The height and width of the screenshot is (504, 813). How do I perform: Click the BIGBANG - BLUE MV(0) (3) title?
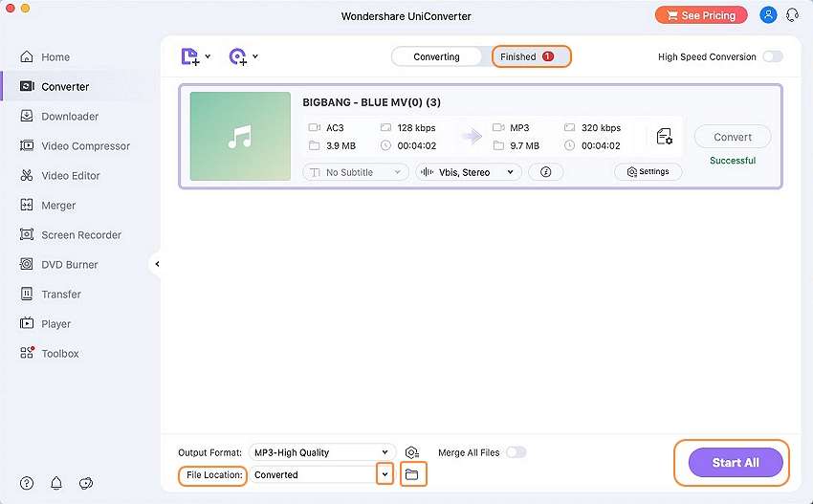372,102
